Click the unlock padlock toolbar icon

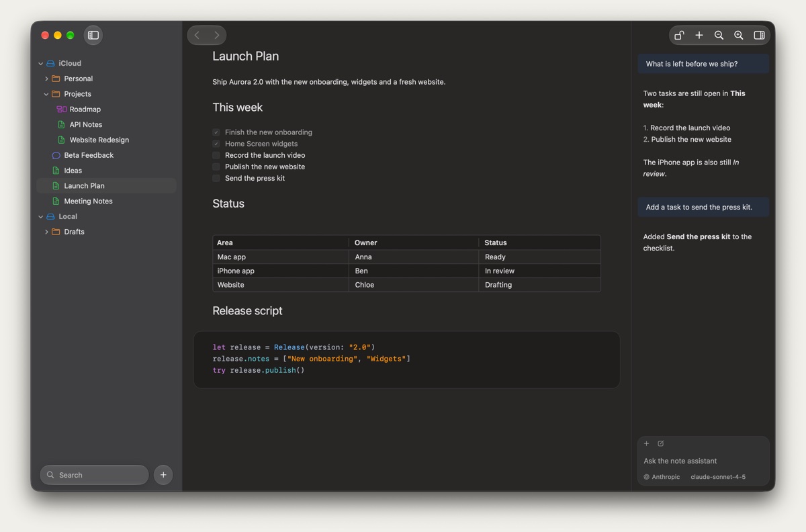[679, 35]
